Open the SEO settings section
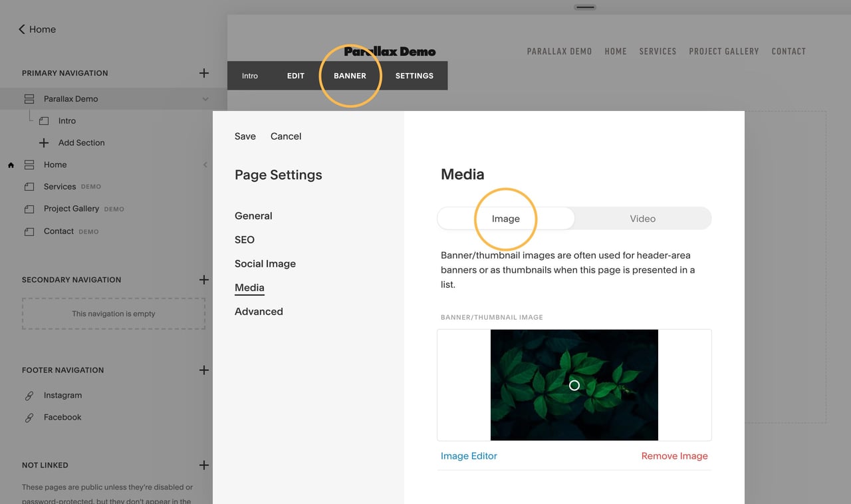The height and width of the screenshot is (504, 851). click(244, 239)
